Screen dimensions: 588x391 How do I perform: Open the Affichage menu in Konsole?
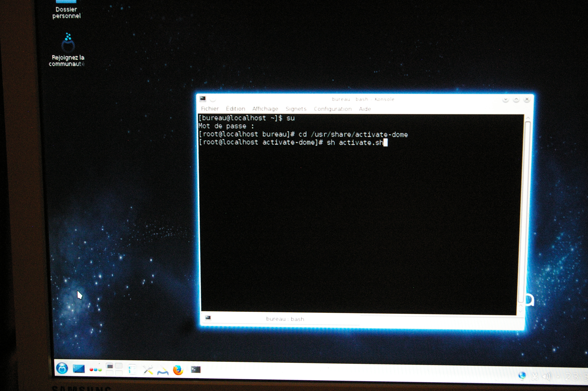click(265, 109)
